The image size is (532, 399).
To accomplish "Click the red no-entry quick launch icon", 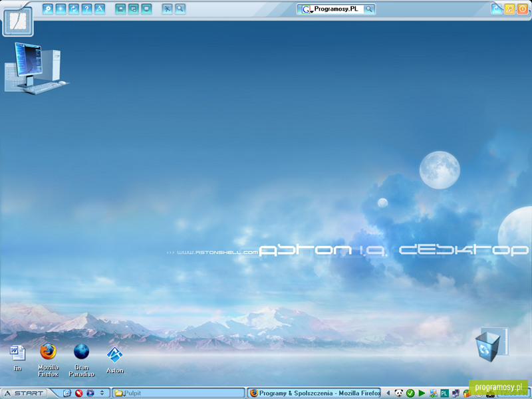I will (x=78, y=393).
